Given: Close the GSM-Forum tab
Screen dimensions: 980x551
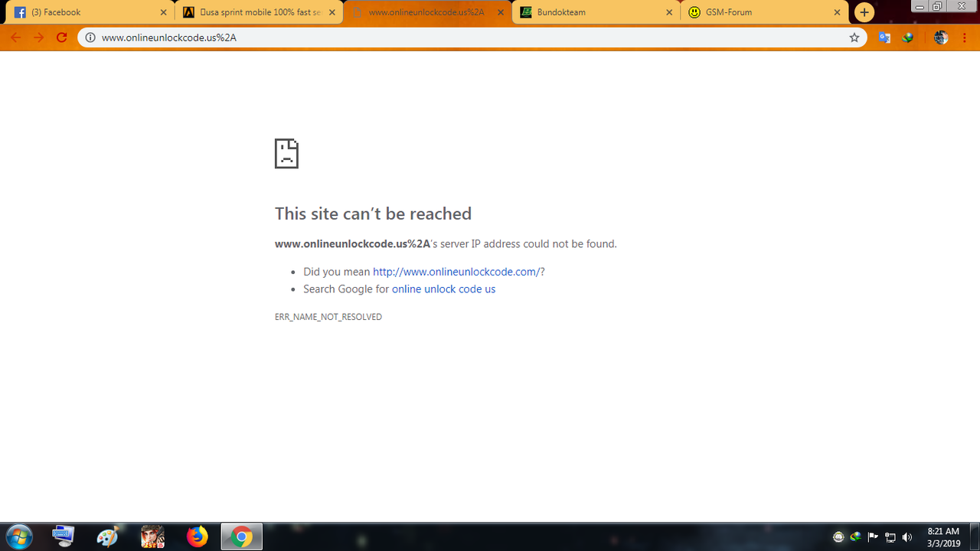Looking at the screenshot, I should tap(838, 12).
